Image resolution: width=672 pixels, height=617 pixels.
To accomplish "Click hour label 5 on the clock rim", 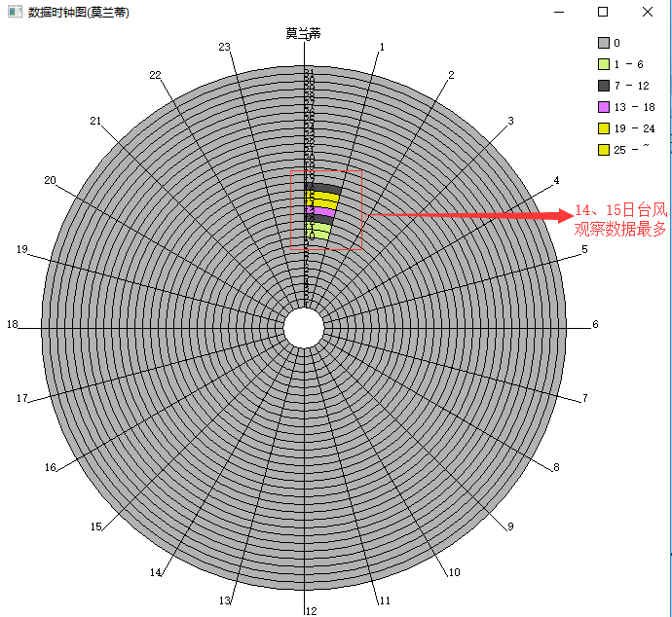I will pos(584,249).
